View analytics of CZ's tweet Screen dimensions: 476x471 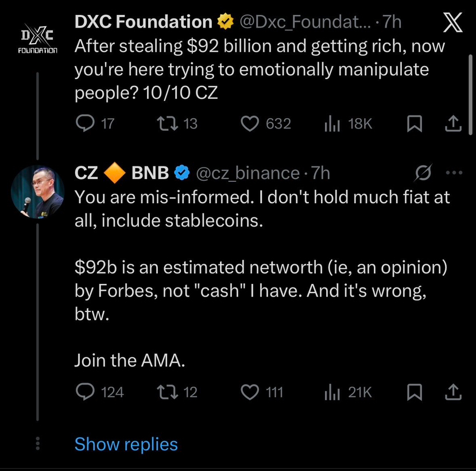332,392
